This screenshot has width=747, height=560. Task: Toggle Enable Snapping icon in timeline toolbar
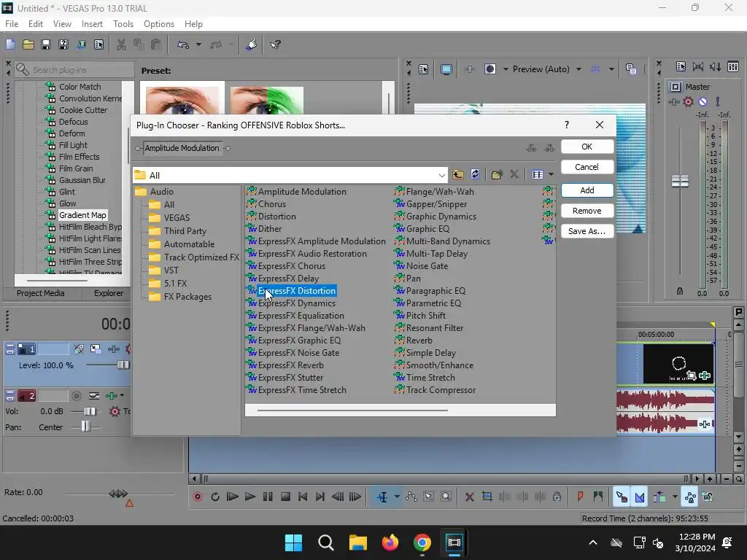point(622,497)
